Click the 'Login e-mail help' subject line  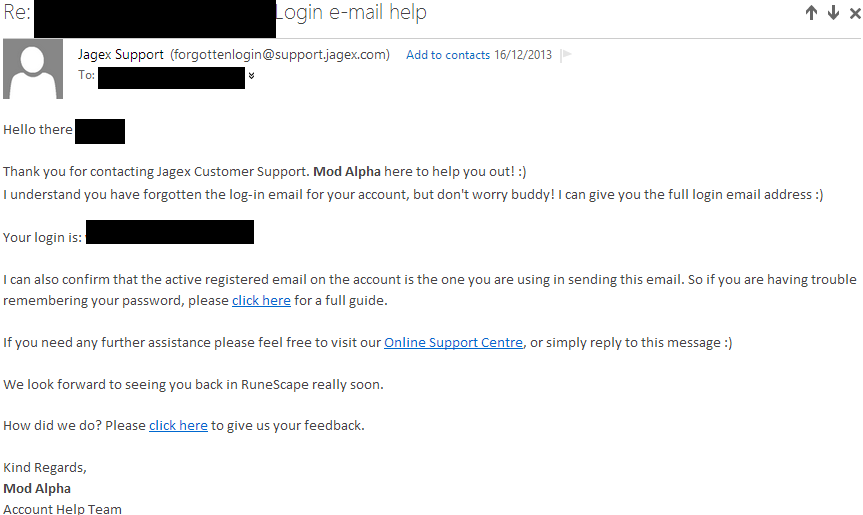[351, 13]
